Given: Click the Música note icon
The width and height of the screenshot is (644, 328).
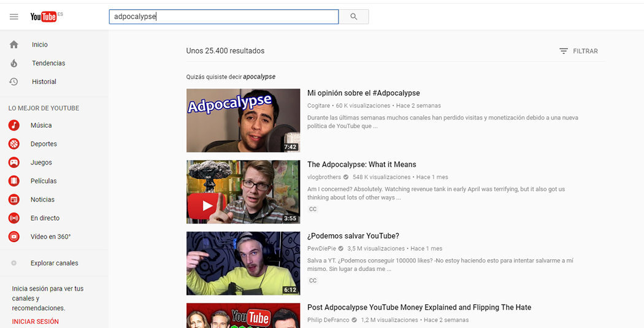Looking at the screenshot, I should [x=14, y=125].
